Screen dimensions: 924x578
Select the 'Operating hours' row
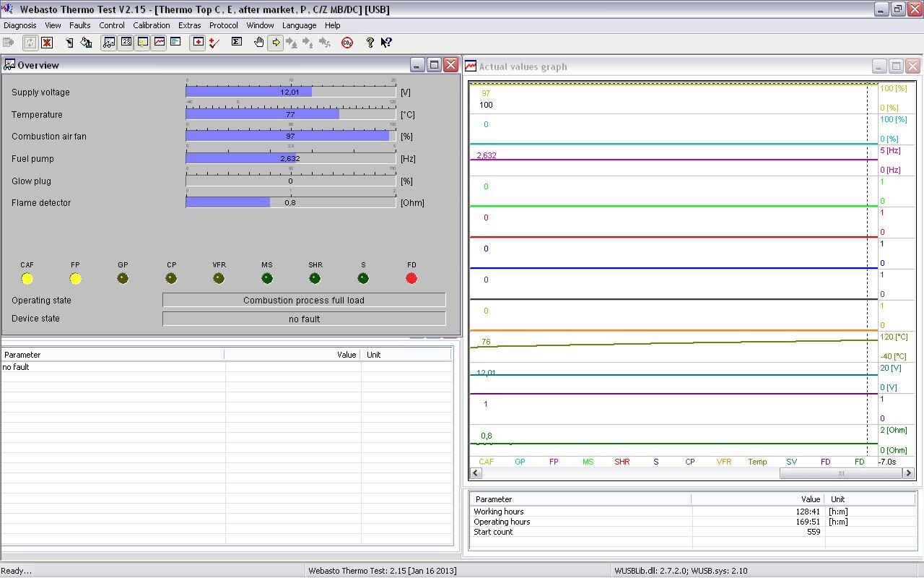click(x=692, y=522)
